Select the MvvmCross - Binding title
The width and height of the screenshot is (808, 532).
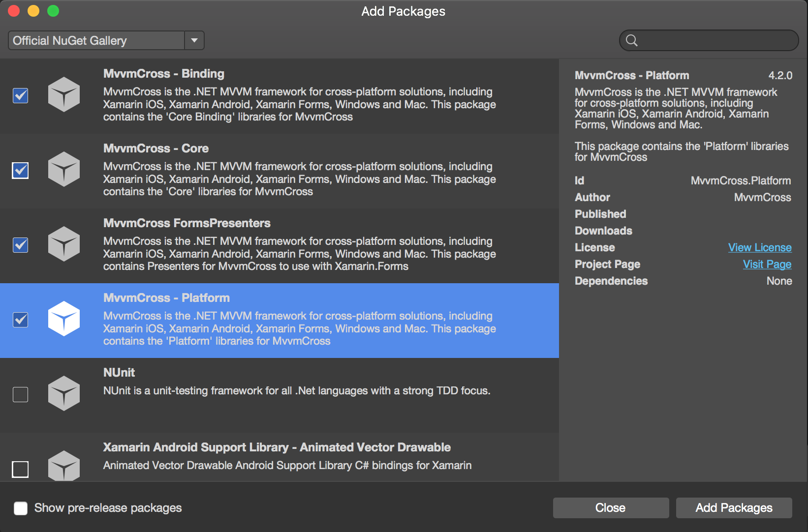[x=164, y=74]
